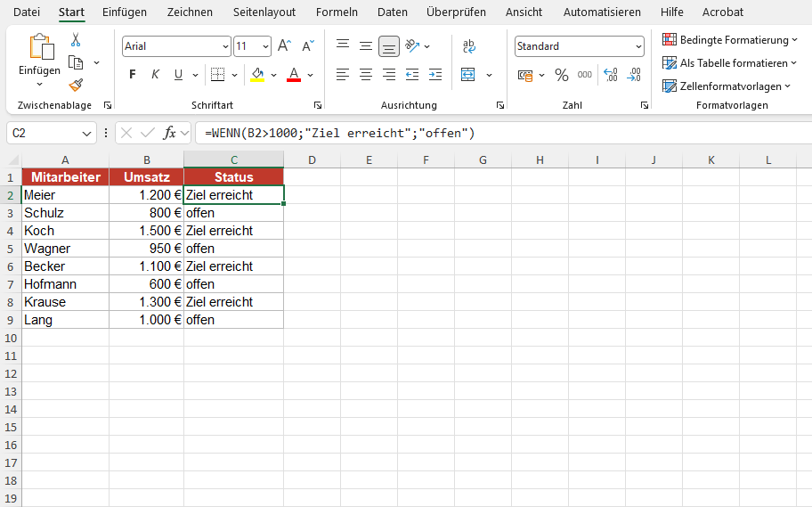Decrease font size with the smaller A icon
The width and height of the screenshot is (812, 507).
pyautogui.click(x=308, y=46)
